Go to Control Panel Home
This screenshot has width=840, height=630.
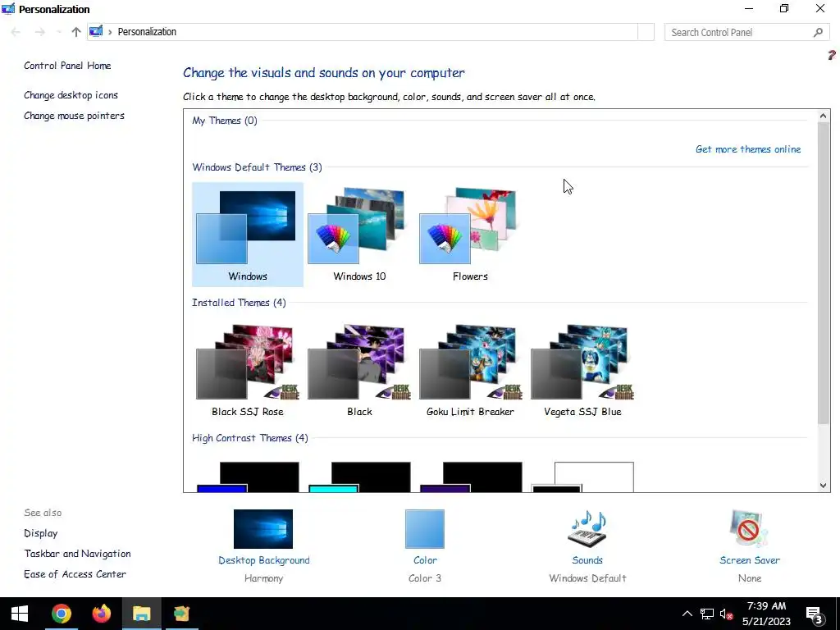pyautogui.click(x=67, y=66)
